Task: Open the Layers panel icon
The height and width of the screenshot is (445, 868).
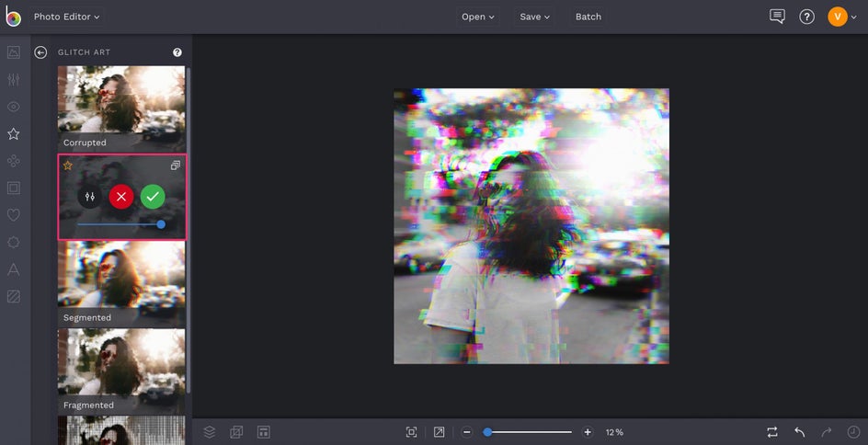Action: [210, 432]
